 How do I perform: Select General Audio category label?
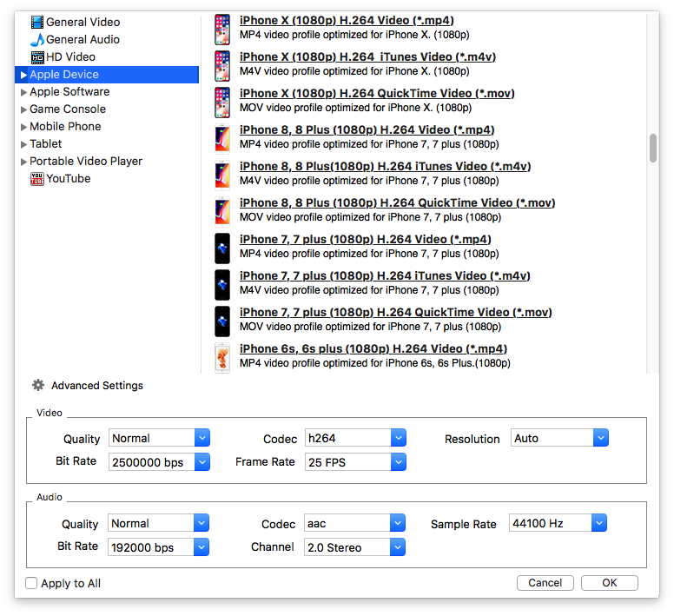coord(83,40)
